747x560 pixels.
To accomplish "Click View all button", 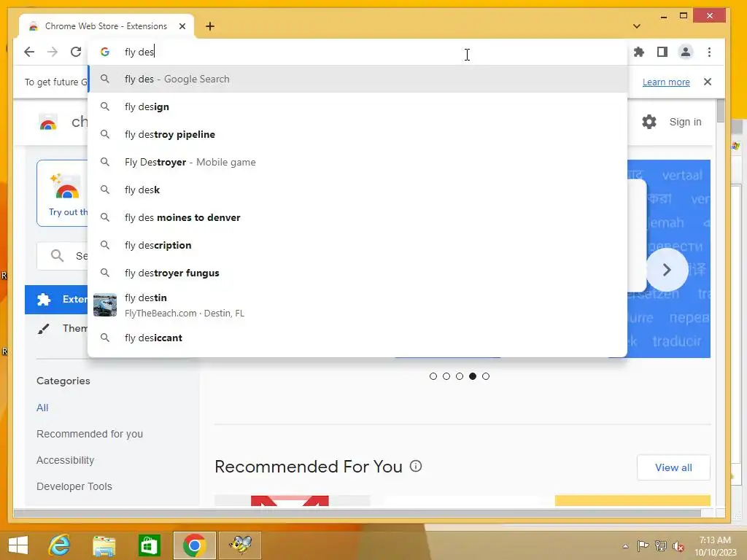I will (x=673, y=467).
